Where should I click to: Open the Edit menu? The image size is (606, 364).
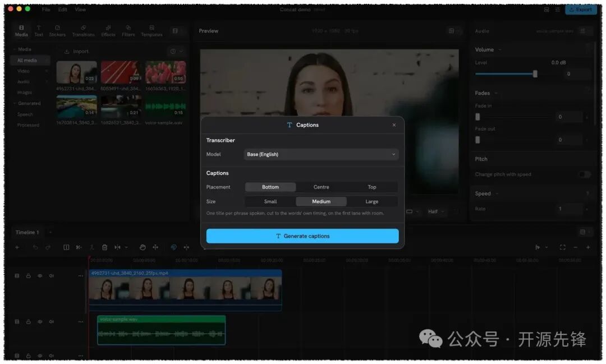coord(63,10)
